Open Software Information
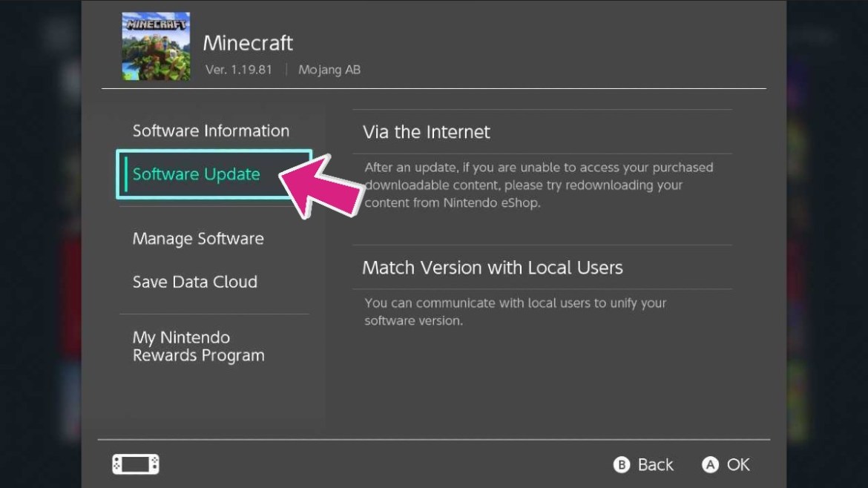 click(211, 131)
